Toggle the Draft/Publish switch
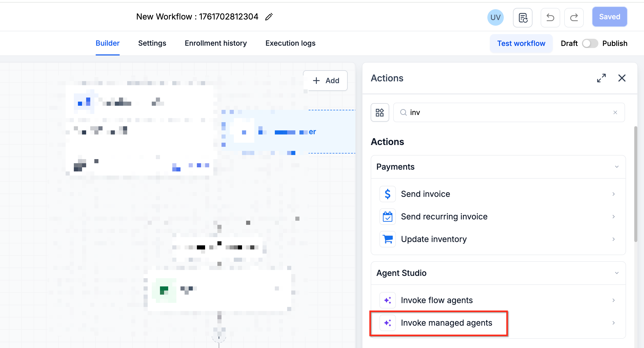644x348 pixels. (x=590, y=43)
